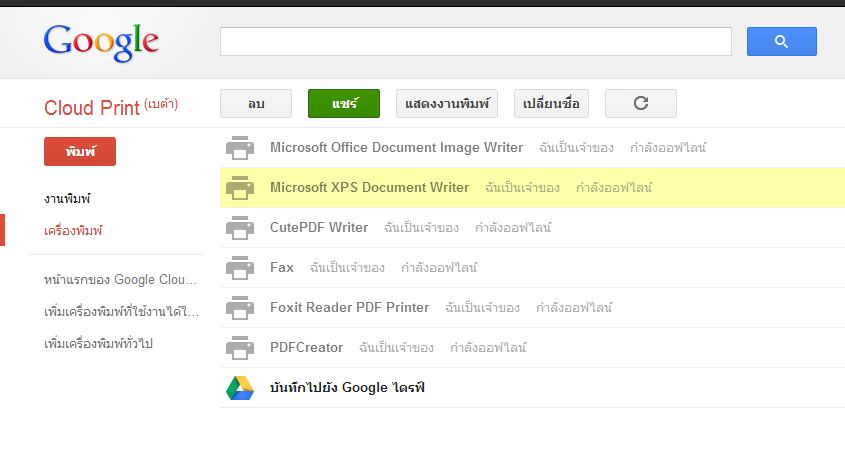Click printer icon for Microsoft Office Document Image Writer

pyautogui.click(x=240, y=148)
